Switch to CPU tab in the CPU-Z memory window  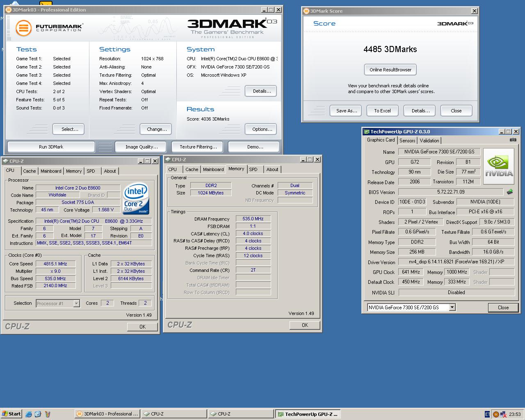(x=173, y=169)
